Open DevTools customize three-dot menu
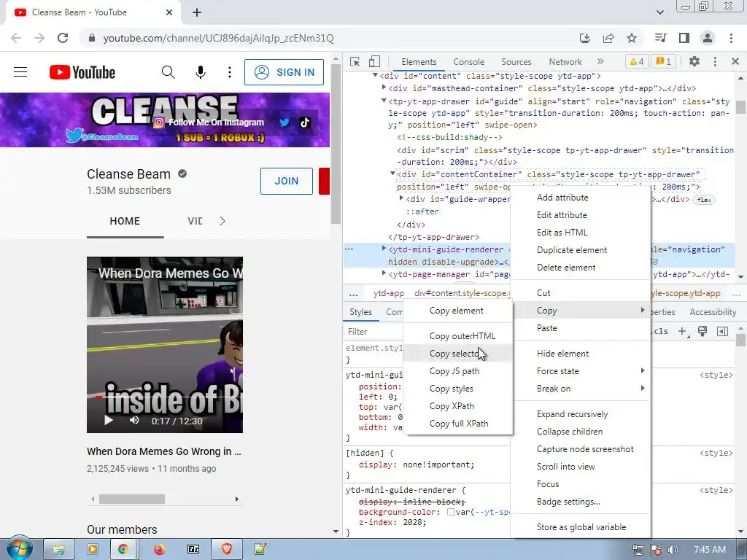747x560 pixels. 715,61
